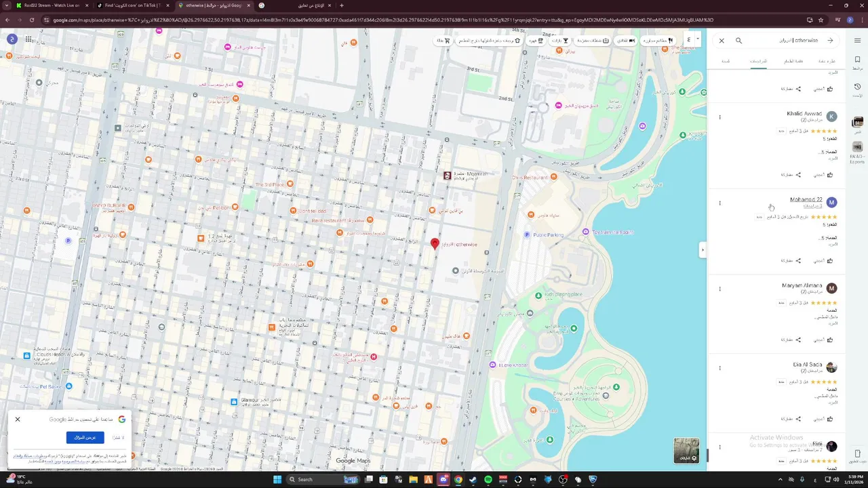The height and width of the screenshot is (488, 868).
Task: Open Khalid Awwad reviewer profile name
Action: click(804, 114)
